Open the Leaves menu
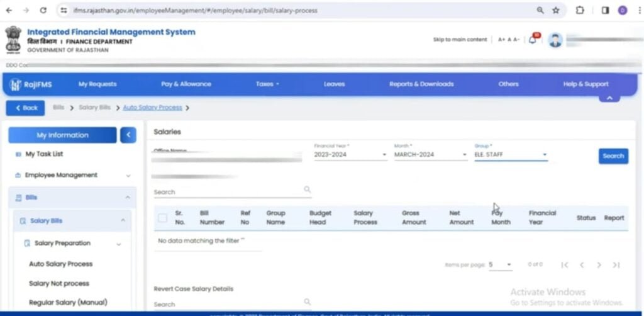This screenshot has width=644, height=316. [x=335, y=84]
